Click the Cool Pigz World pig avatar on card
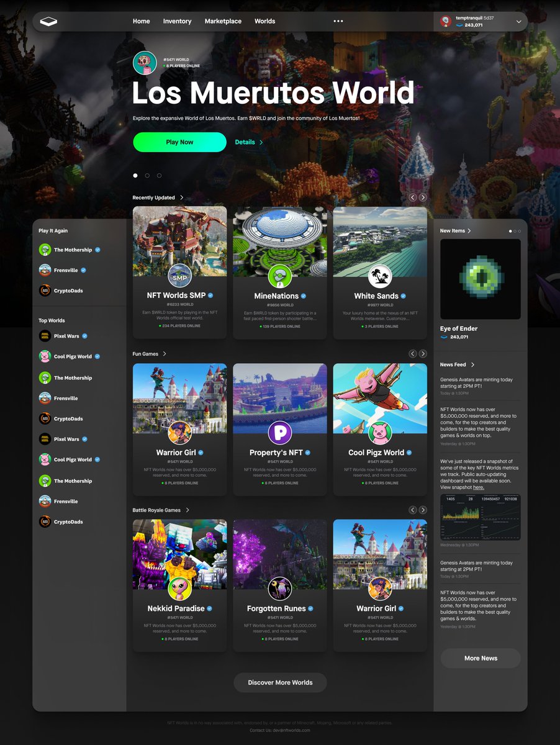560x745 pixels. [380, 432]
